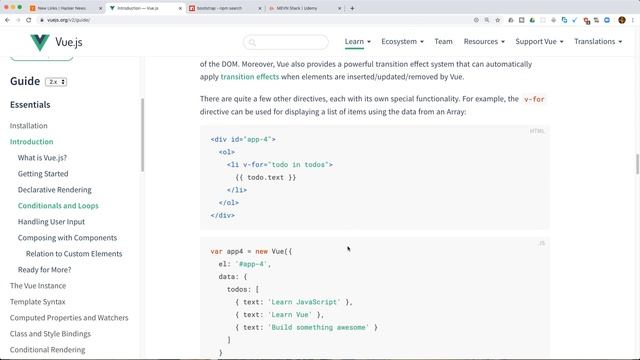Open a new browser tab with plus

(352, 8)
